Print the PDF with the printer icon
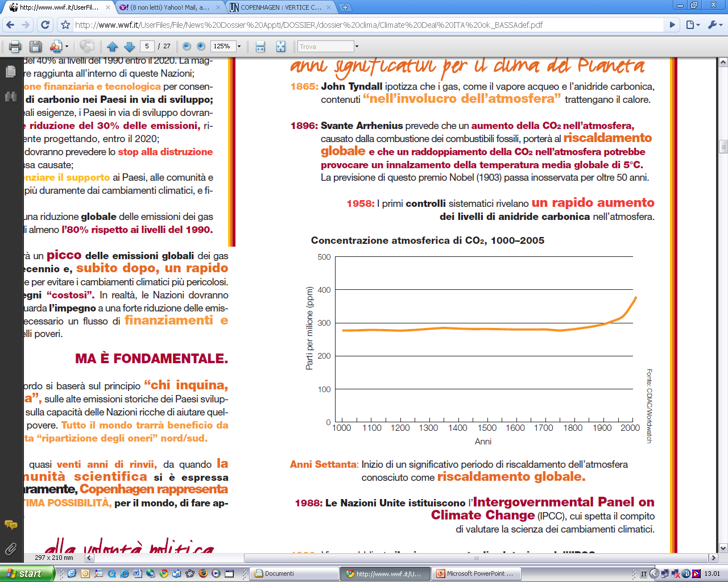This screenshot has width=728, height=582. coord(15,47)
